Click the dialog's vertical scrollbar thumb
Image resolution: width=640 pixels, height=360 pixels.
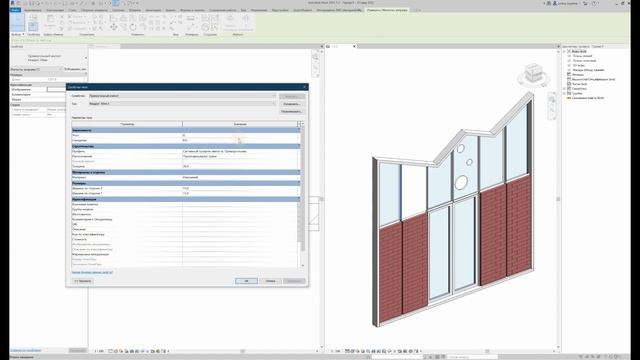pyautogui.click(x=302, y=188)
